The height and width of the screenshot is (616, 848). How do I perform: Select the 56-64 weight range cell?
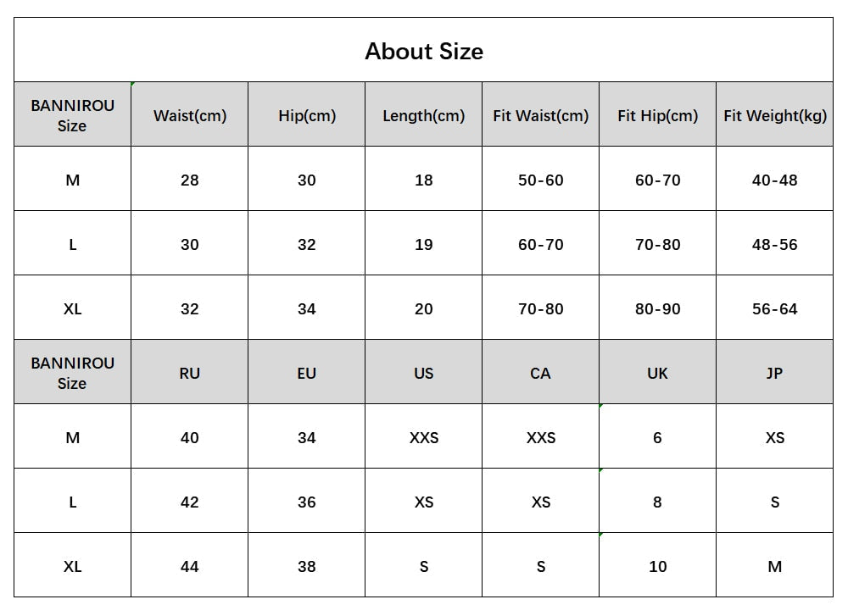(x=774, y=309)
